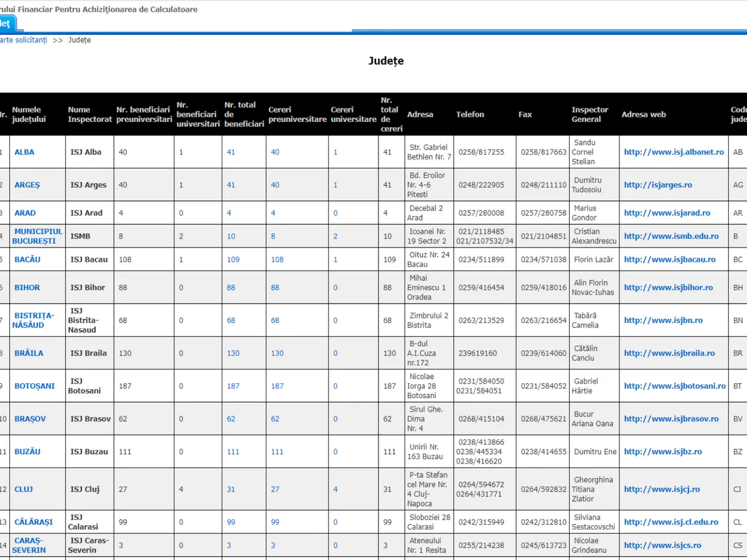The width and height of the screenshot is (747, 560).
Task: Open Botoșani's preuniversity requests count 187
Action: tap(277, 386)
